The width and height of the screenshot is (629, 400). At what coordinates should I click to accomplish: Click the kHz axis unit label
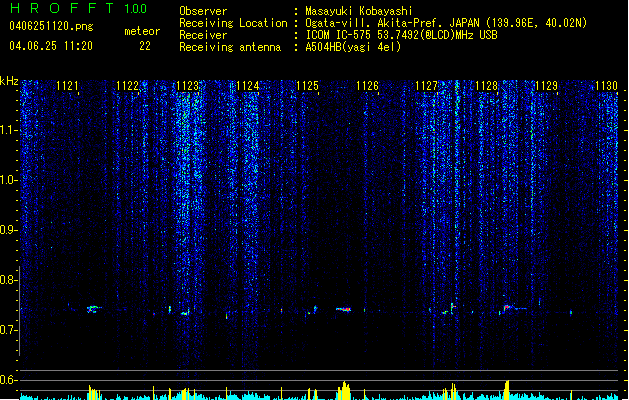coord(9,81)
